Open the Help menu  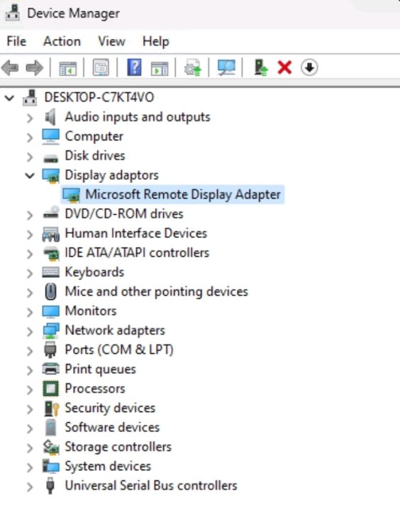pyautogui.click(x=156, y=42)
